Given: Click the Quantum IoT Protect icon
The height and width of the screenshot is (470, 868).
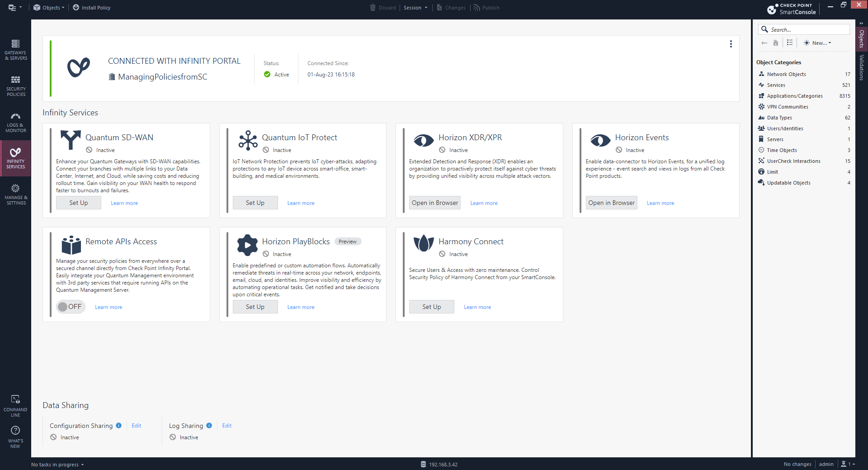Looking at the screenshot, I should (x=248, y=140).
